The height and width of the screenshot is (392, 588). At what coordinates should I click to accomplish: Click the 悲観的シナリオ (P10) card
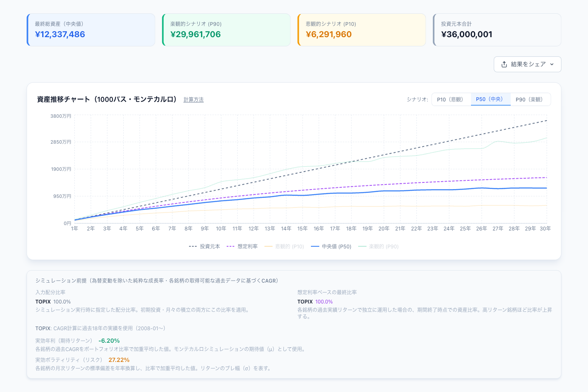(361, 30)
